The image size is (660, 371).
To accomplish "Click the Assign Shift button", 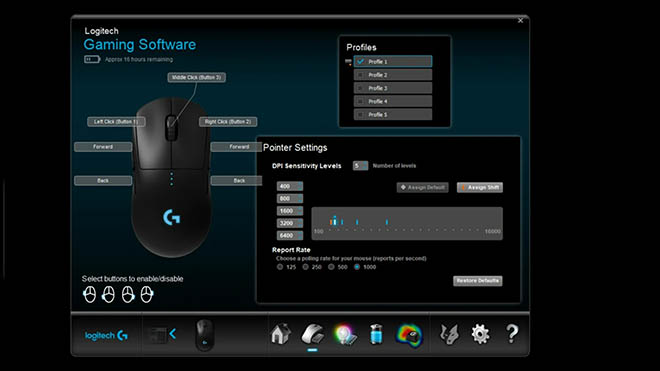I will point(480,187).
